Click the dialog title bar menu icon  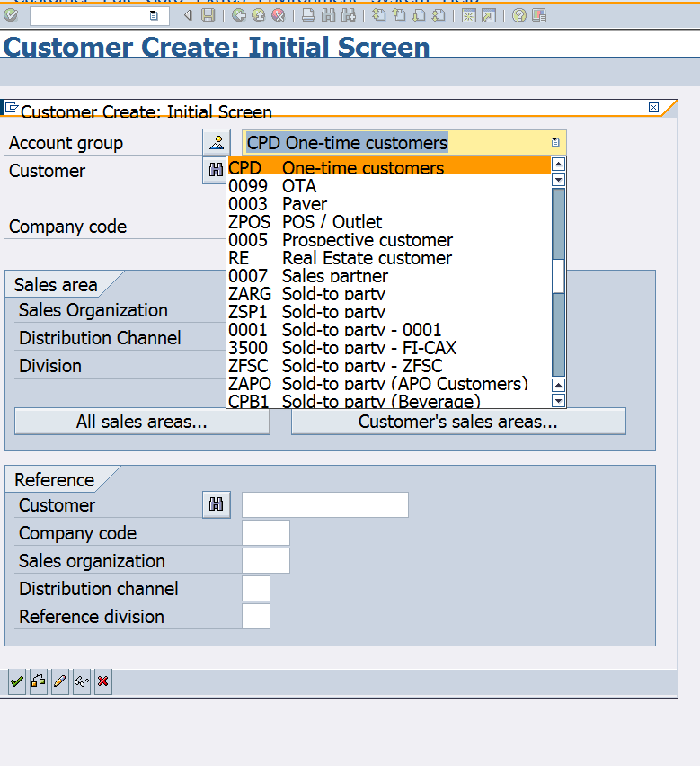click(11, 107)
